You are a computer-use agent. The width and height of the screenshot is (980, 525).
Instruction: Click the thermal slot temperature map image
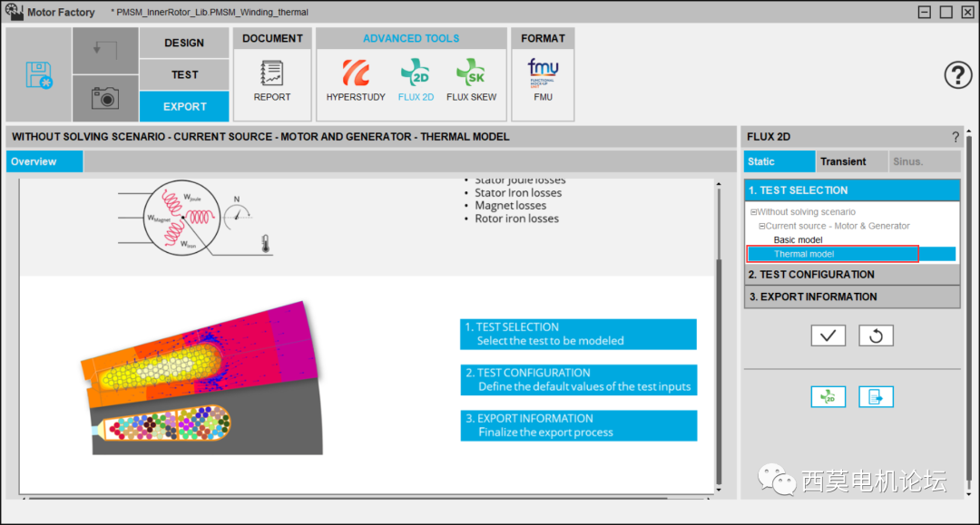coord(201,378)
